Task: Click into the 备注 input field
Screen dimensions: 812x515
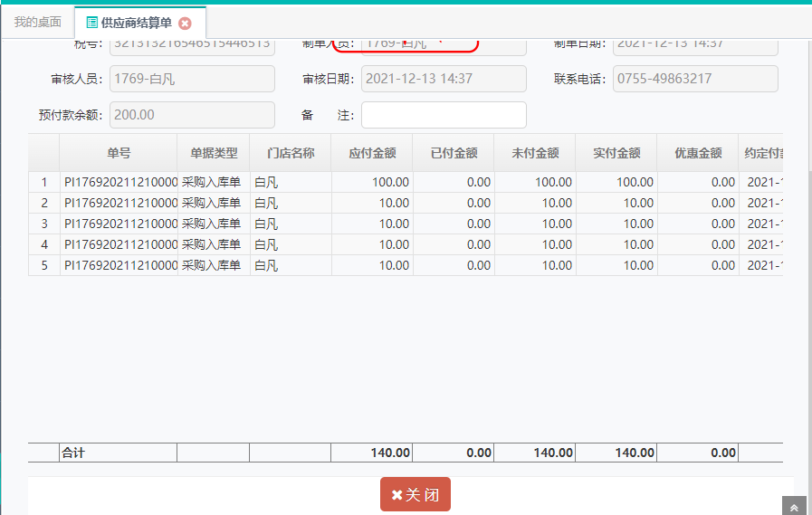Action: click(444, 115)
